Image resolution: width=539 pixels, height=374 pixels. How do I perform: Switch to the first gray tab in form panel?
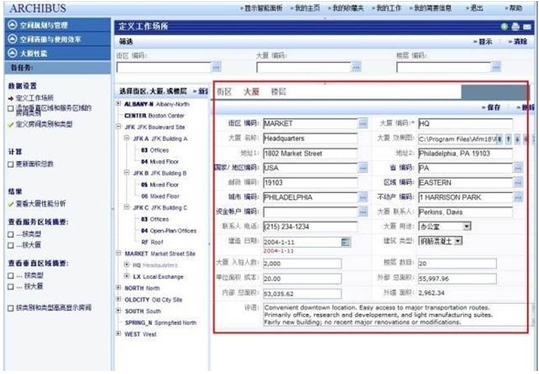coord(224,92)
